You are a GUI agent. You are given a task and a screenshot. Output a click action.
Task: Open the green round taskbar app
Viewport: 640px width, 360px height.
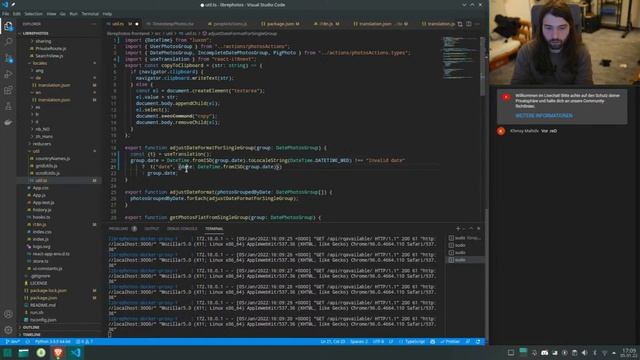41,353
